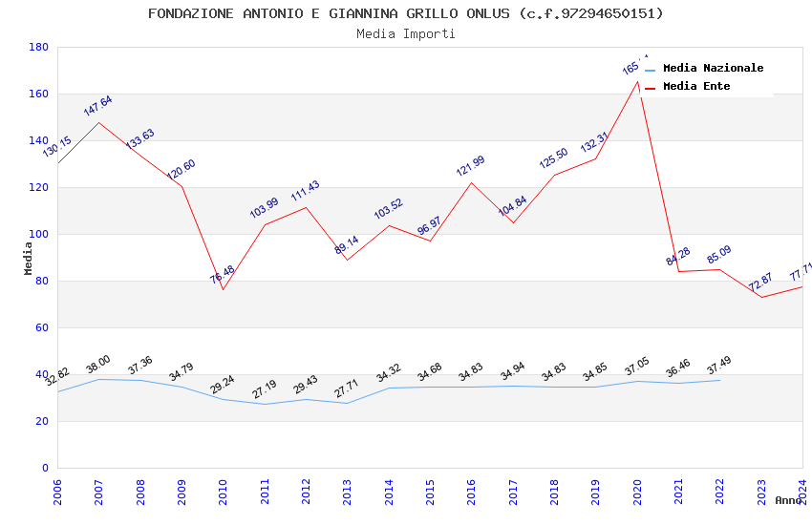
Task: Click the 2013 x-axis year label
Action: point(348,492)
